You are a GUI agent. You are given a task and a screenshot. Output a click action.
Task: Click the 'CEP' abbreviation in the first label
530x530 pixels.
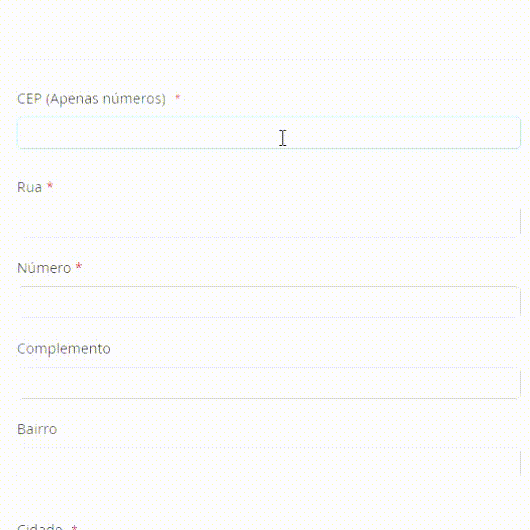tap(29, 99)
